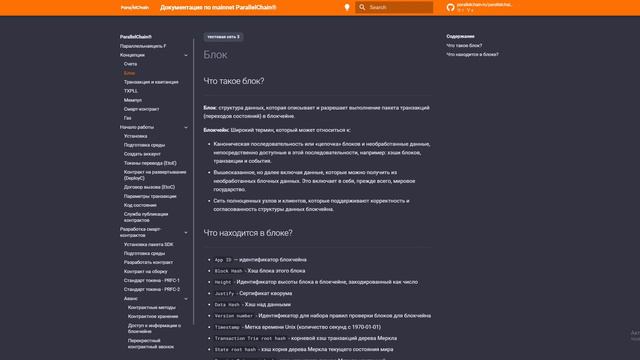Viewport: 640px width, 360px height.
Task: Select the 'Timestamp' code label
Action: pos(227,327)
